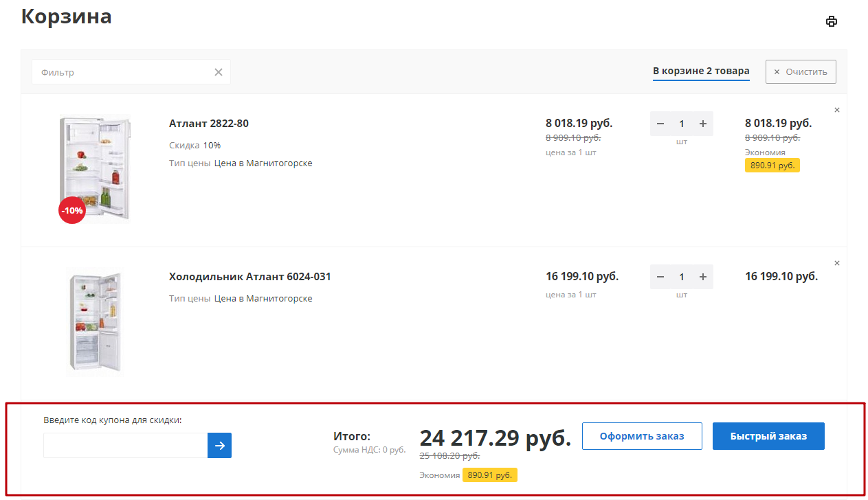
Task: Click the -10% discount badge
Action: click(x=71, y=211)
